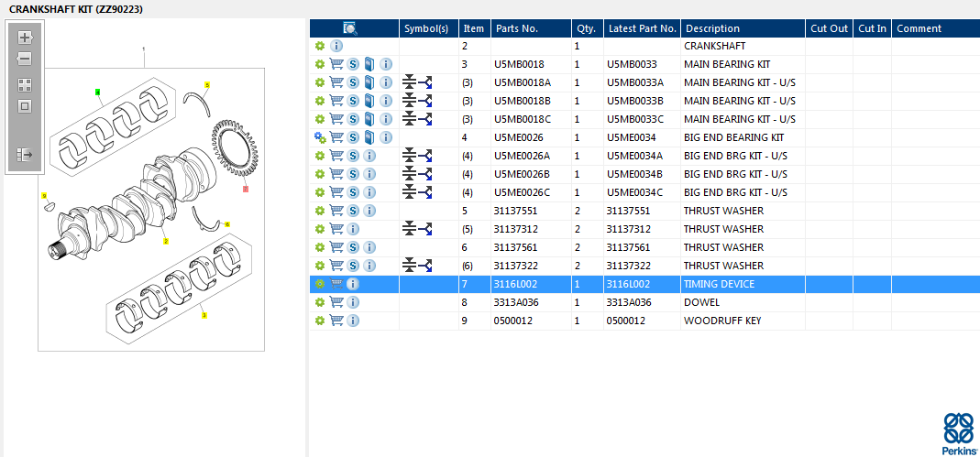Screen dimensions: 980x457
Task: Select yellow callout 5 in the diagram
Action: coord(207,84)
